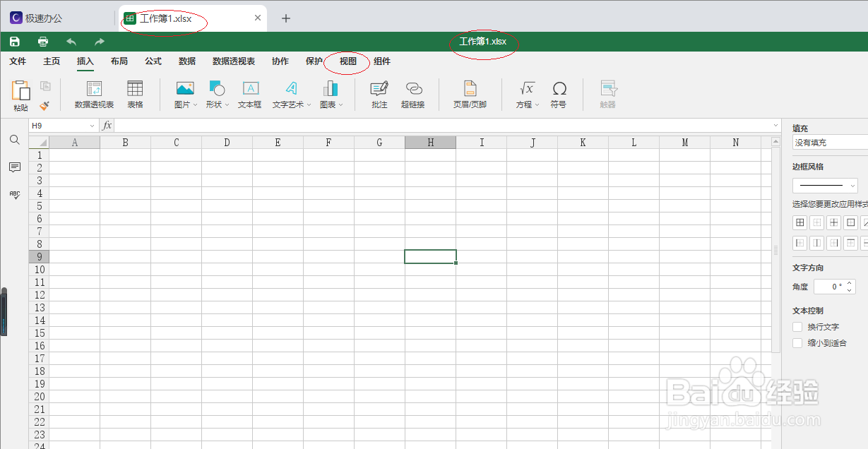
Task: Insert a hyperlink (超链接)
Action: (413, 94)
